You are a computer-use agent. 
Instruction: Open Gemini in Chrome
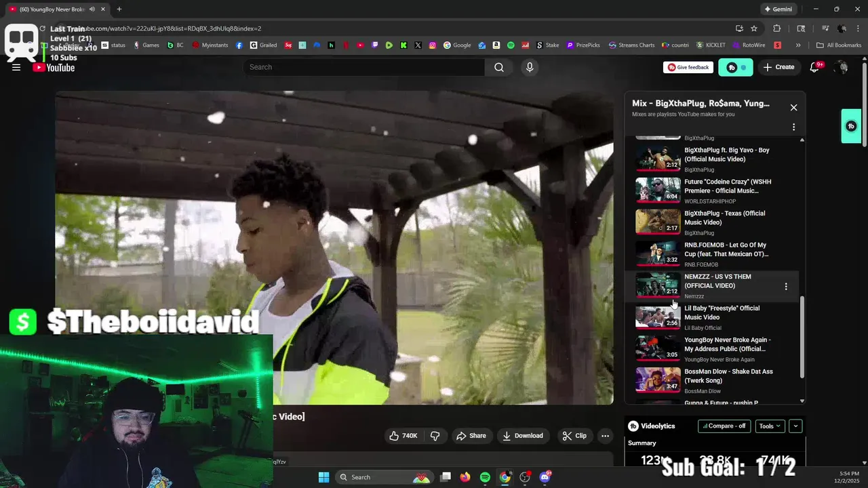point(778,9)
